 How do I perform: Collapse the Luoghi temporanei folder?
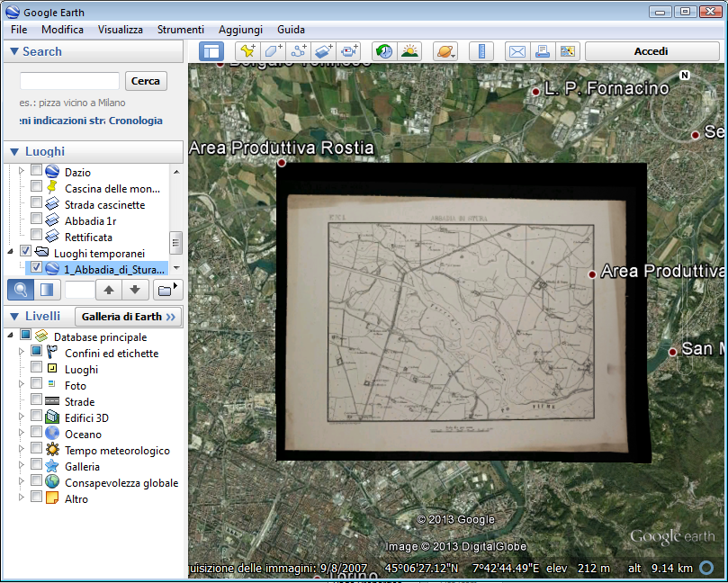11,252
